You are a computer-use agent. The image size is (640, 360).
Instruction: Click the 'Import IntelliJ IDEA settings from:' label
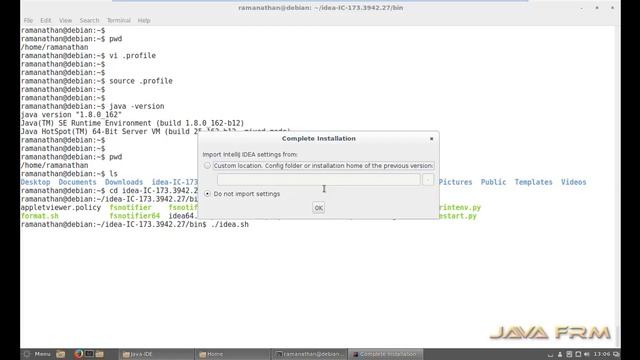point(250,154)
